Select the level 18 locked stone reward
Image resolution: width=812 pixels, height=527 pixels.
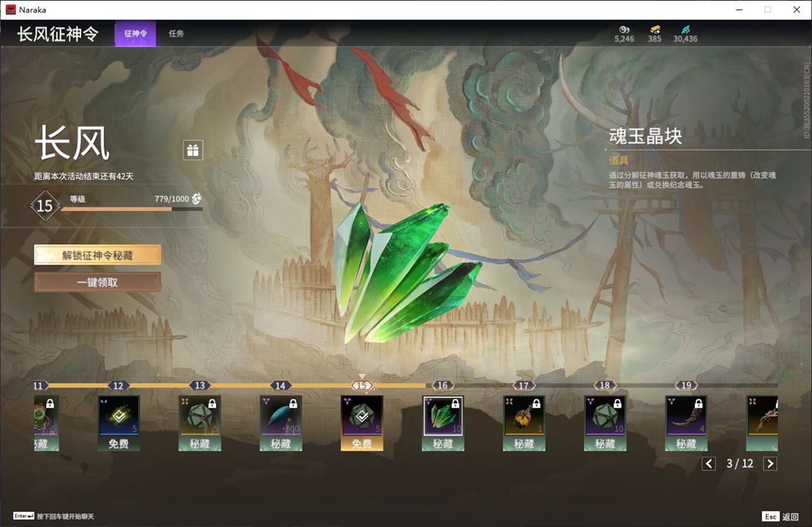[605, 423]
